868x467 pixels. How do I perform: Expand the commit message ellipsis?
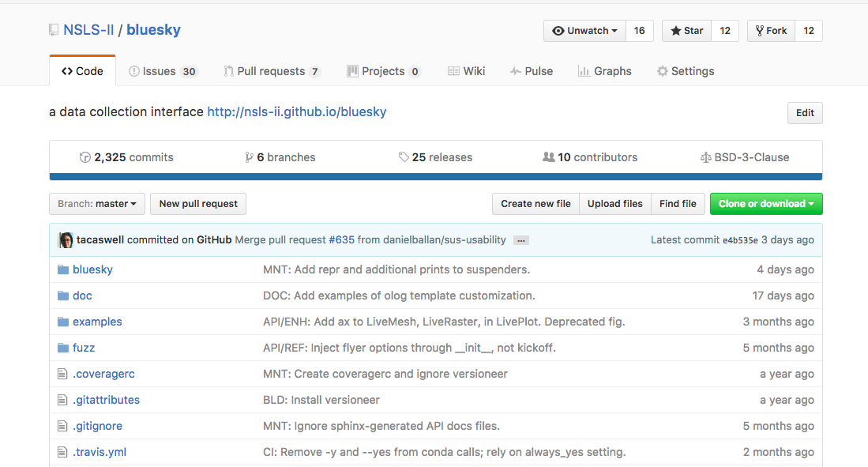tap(520, 240)
